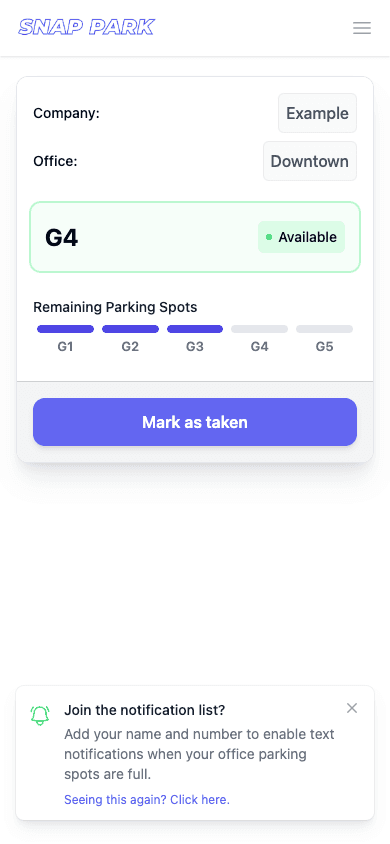Click the G4 spot card
Image resolution: width=390 pixels, height=844 pixels.
tap(195, 237)
